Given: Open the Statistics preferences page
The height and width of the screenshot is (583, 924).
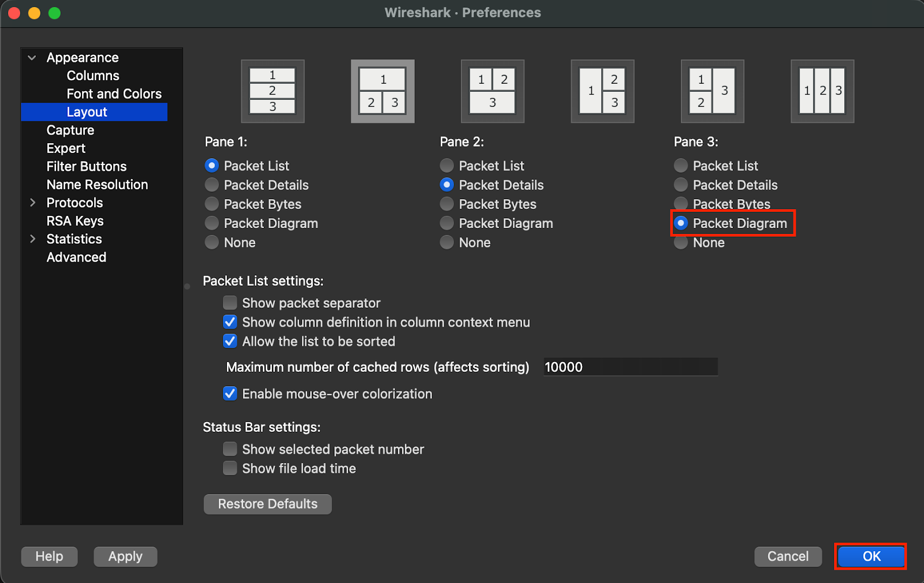Looking at the screenshot, I should click(74, 239).
